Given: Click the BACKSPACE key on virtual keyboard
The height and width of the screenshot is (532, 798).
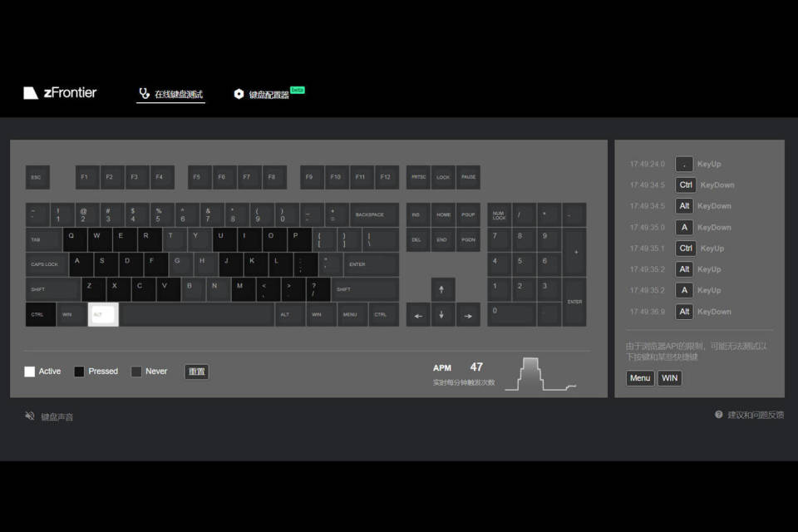Looking at the screenshot, I should 373,214.
